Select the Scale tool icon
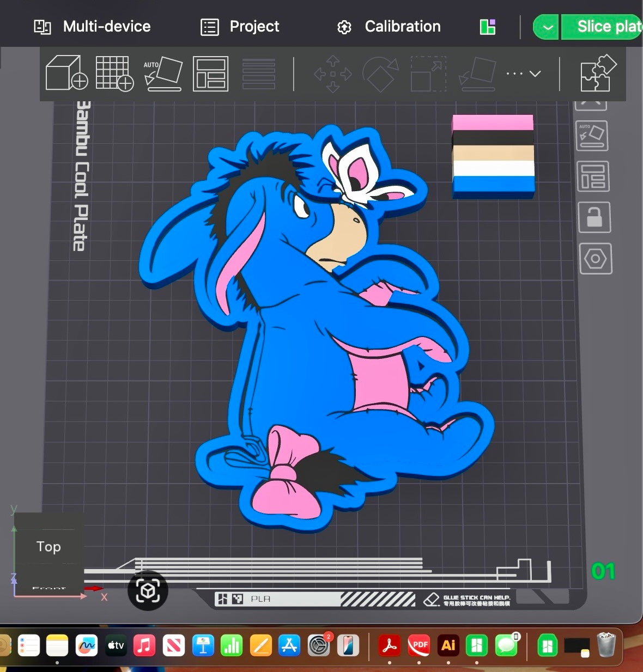The image size is (643, 672). [429, 74]
